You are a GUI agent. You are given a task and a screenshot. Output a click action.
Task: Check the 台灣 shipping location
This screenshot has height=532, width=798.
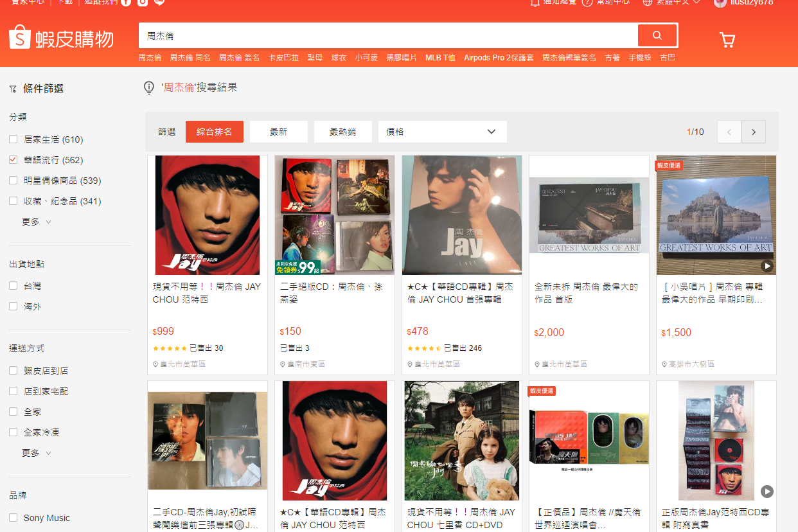click(x=13, y=286)
